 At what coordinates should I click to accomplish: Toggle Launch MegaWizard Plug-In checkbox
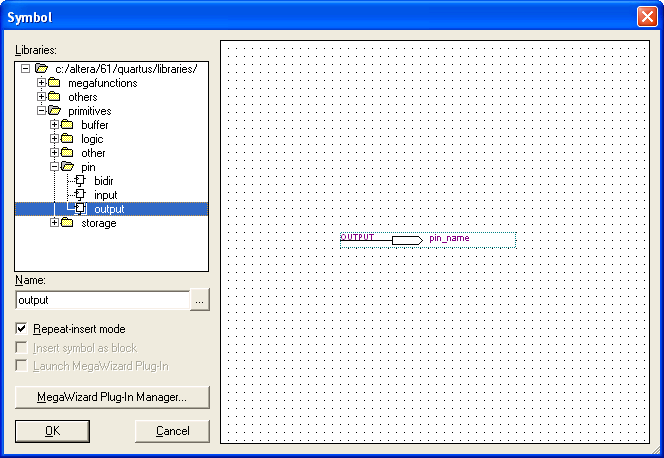click(22, 366)
